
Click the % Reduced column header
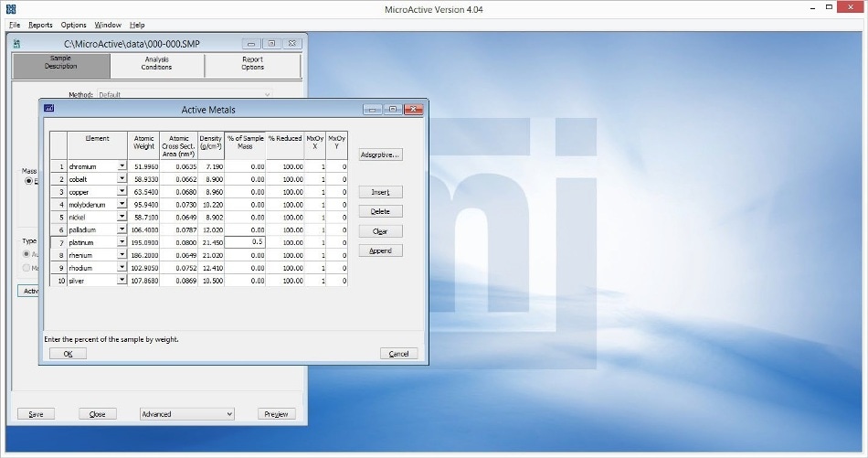285,145
